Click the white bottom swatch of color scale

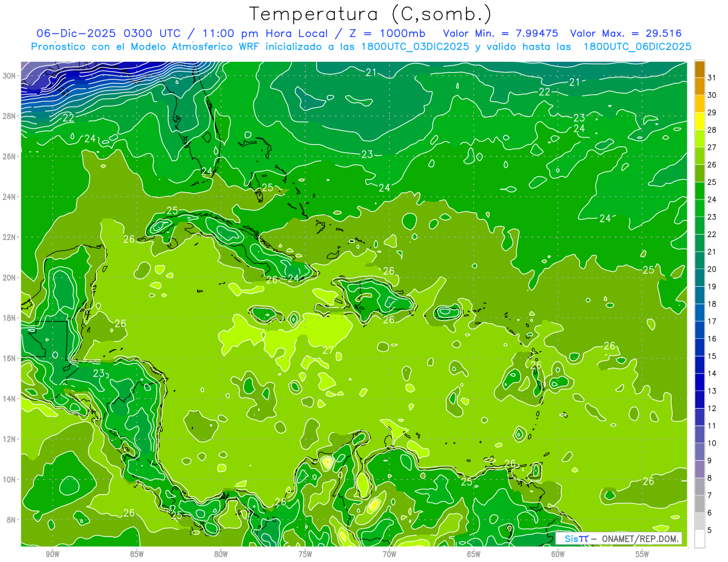tap(699, 538)
